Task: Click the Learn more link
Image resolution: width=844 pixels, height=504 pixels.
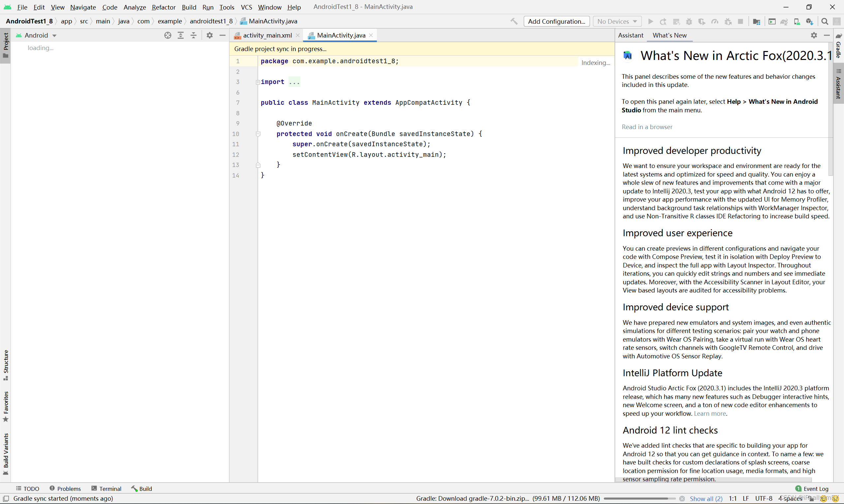Action: coord(710,414)
